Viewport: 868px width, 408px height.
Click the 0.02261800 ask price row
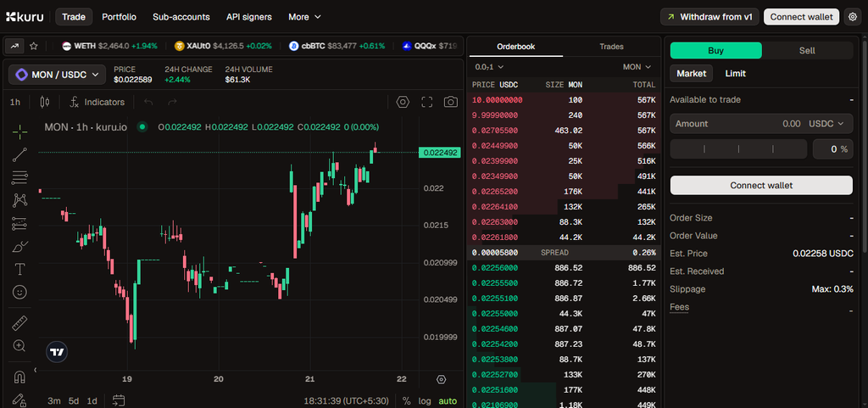564,237
